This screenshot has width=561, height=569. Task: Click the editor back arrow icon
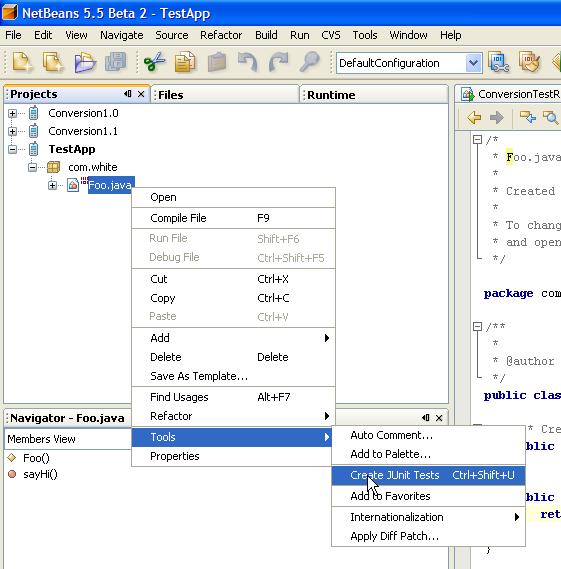click(x=474, y=118)
